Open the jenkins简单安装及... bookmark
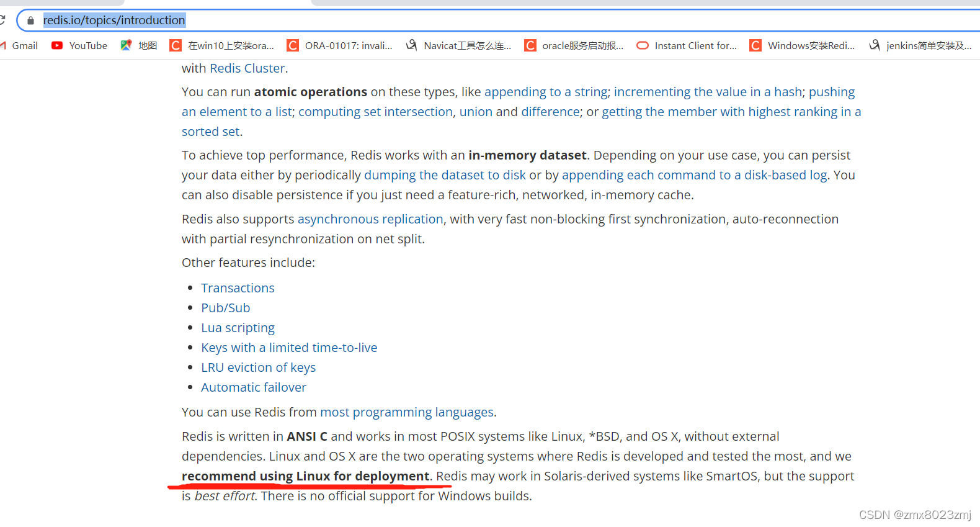The image size is (980, 527). click(x=920, y=45)
